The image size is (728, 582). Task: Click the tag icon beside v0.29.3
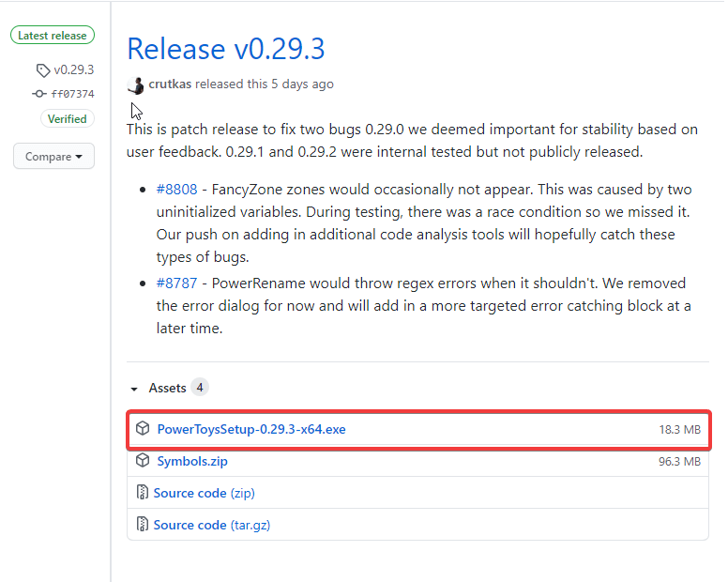[43, 70]
